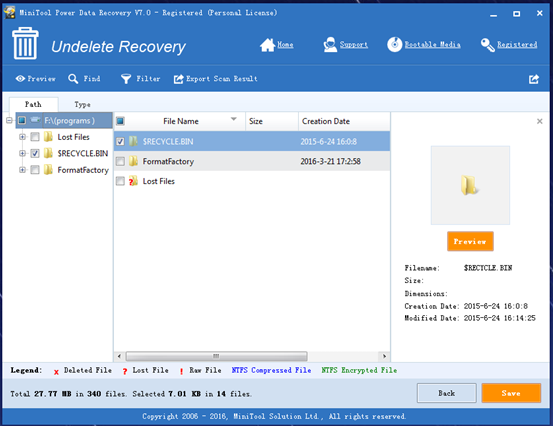Viewport: 553px width, 426px height.
Task: Open the Bootable Media link
Action: (432, 45)
